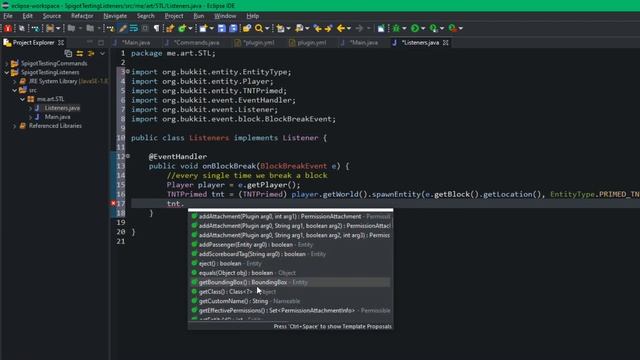Viewport: 640px width, 360px height.
Task: Select getEffectivePermissions() completion proposal
Action: (290, 311)
